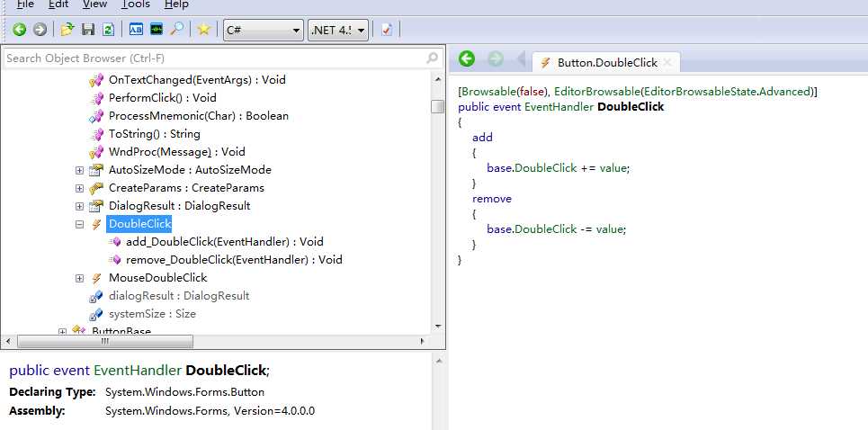Click the tree vertical scrollbar thumb
This screenshot has height=430, width=868.
tap(437, 107)
